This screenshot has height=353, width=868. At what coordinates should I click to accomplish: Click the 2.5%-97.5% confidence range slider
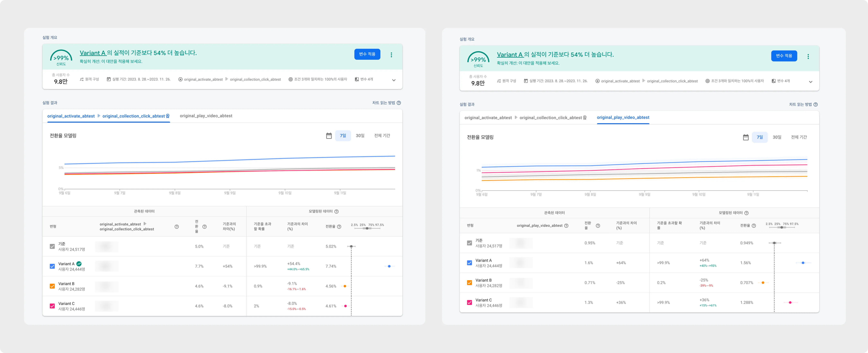pyautogui.click(x=367, y=228)
